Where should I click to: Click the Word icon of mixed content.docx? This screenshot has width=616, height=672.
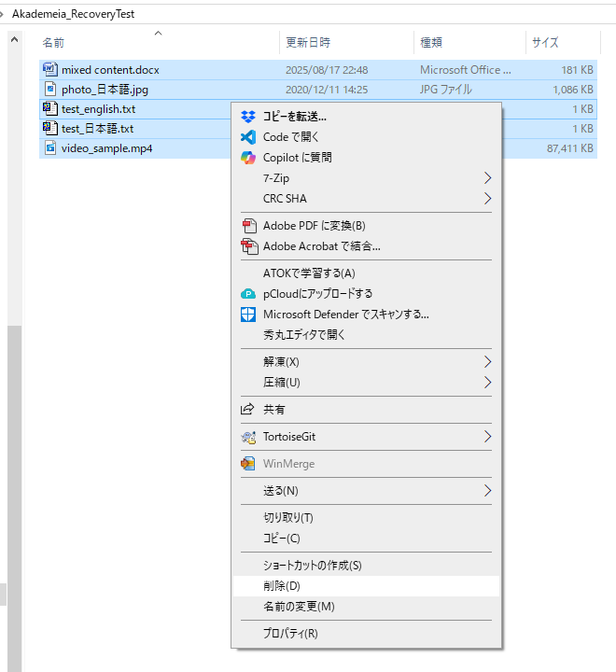click(50, 69)
